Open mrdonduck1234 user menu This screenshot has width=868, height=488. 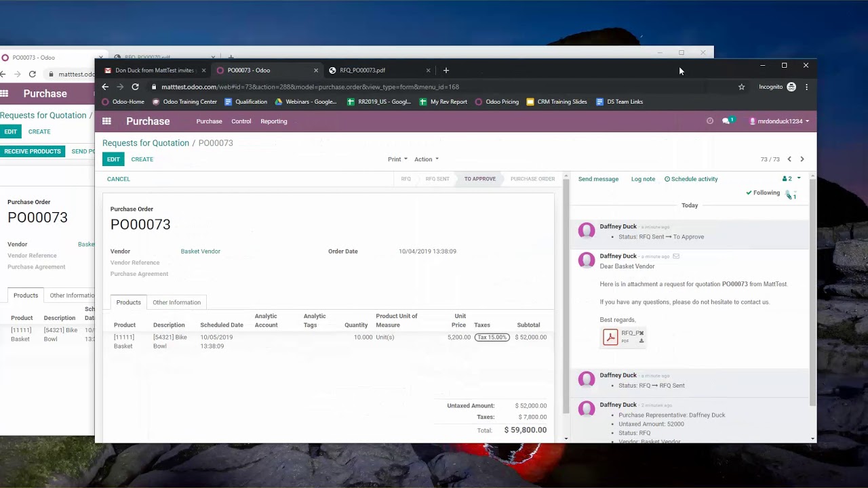point(778,121)
